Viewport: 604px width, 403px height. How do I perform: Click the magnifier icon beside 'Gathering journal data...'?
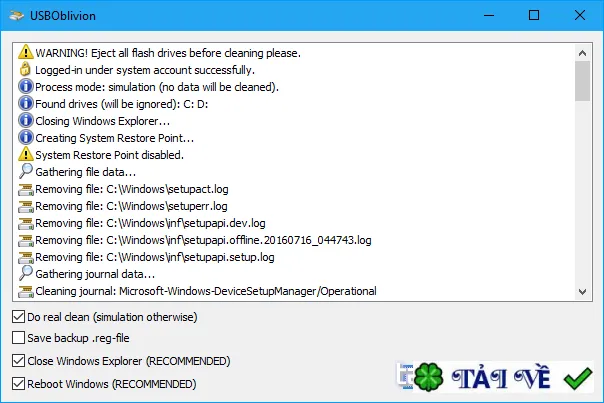pyautogui.click(x=26, y=273)
